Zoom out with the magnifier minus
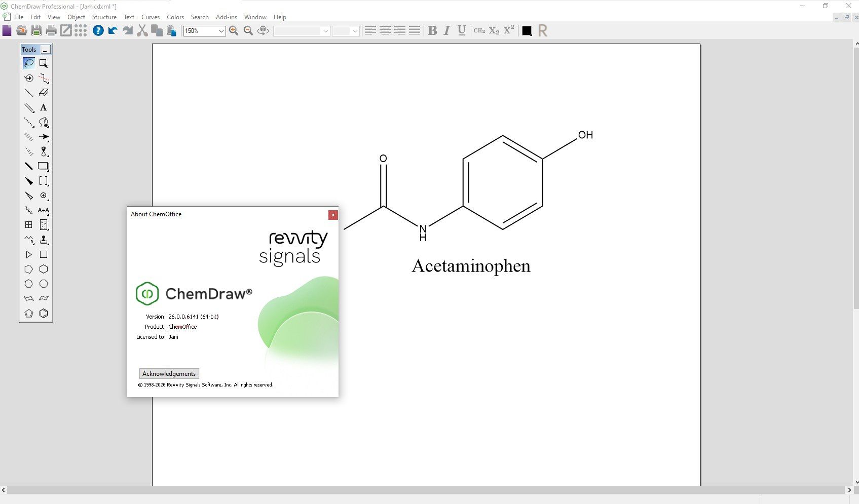The image size is (859, 504). coord(248,30)
